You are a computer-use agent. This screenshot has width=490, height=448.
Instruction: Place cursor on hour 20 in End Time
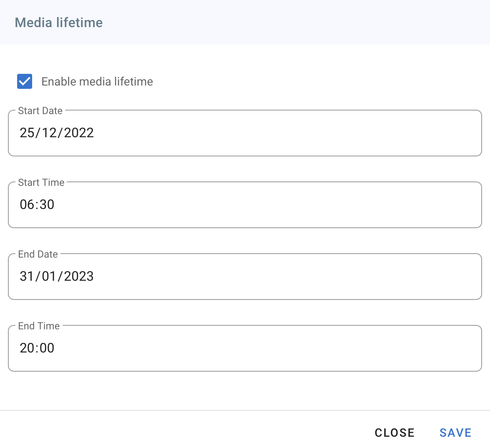pyautogui.click(x=26, y=348)
